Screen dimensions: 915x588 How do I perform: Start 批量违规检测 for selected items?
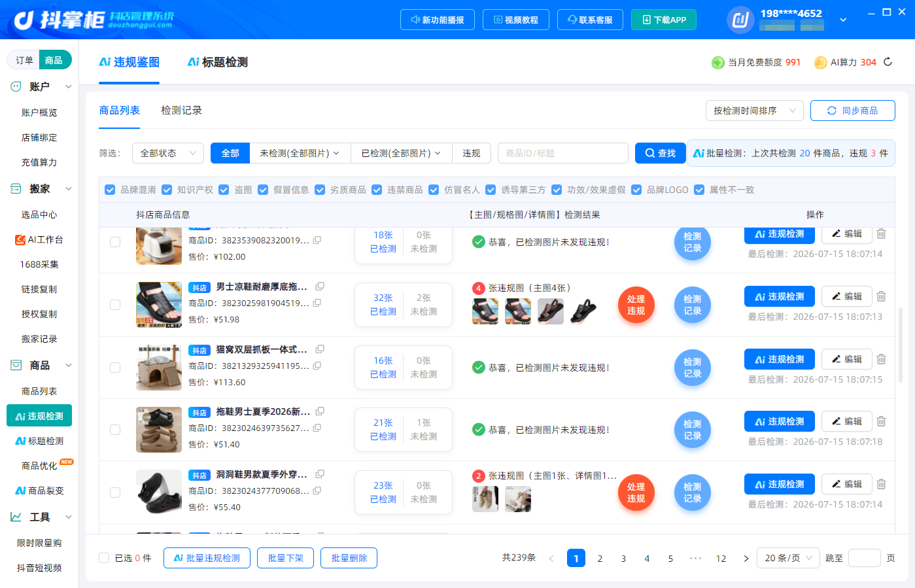[207, 558]
